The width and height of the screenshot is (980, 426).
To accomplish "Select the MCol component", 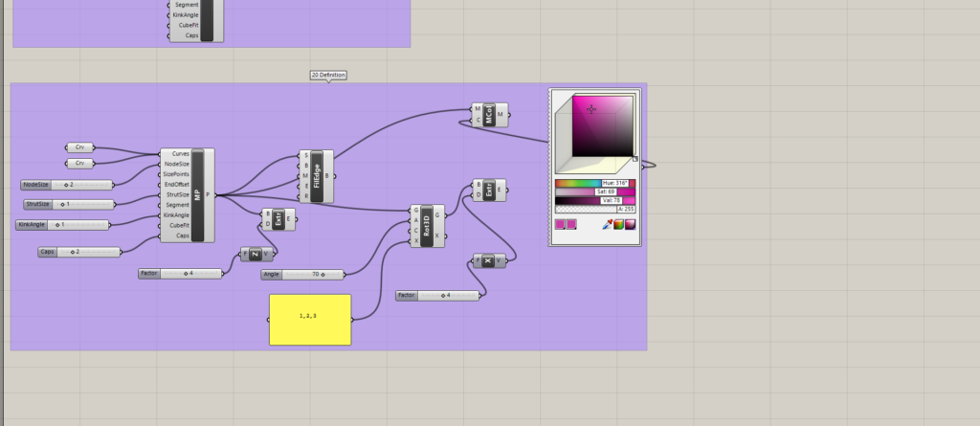I will 490,115.
